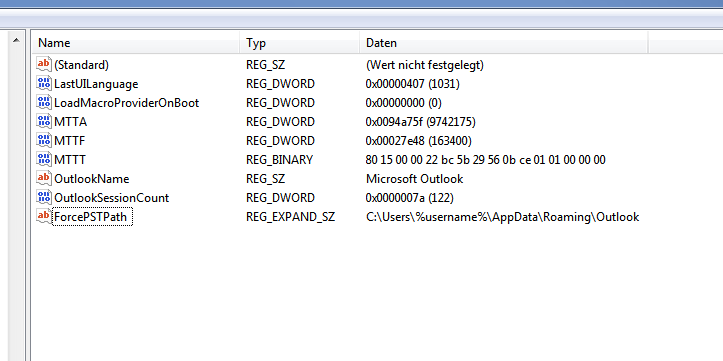Click data value 0x00000407 (1031)
723x361 pixels.
tap(413, 84)
